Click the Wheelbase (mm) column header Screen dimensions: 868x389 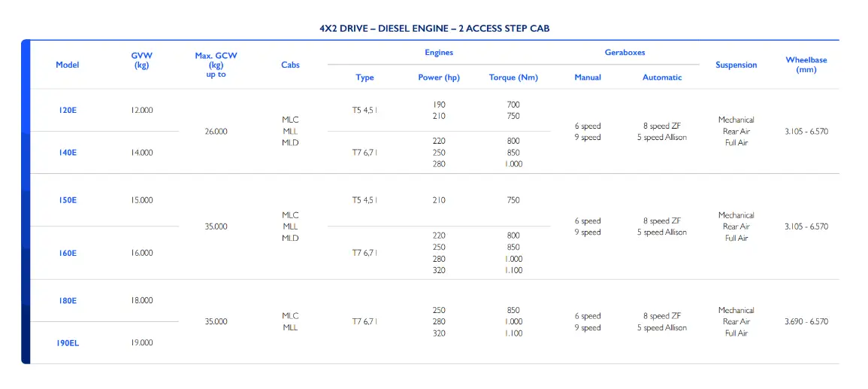tap(806, 65)
